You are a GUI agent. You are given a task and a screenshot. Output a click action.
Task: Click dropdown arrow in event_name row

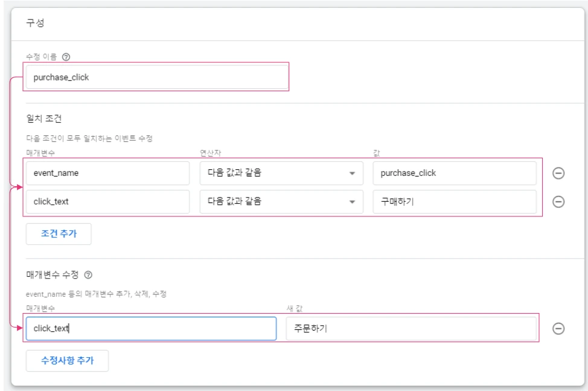(x=352, y=174)
